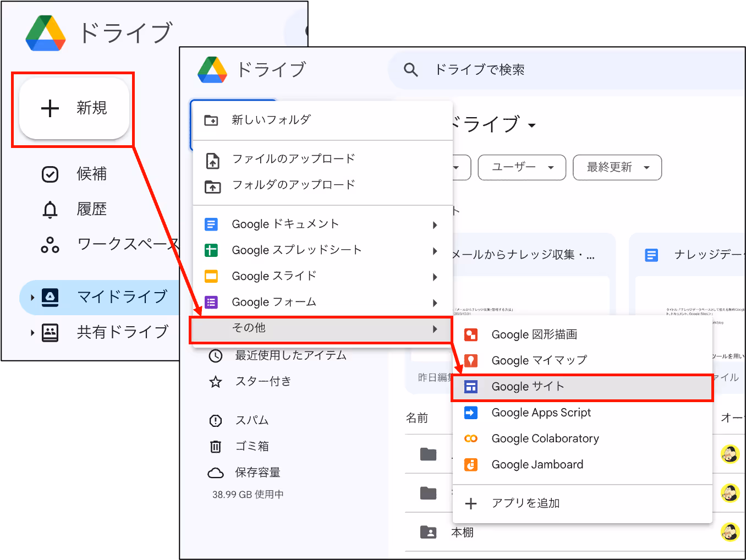Click the cloud storage icon
This screenshot has width=746, height=560.
216,473
